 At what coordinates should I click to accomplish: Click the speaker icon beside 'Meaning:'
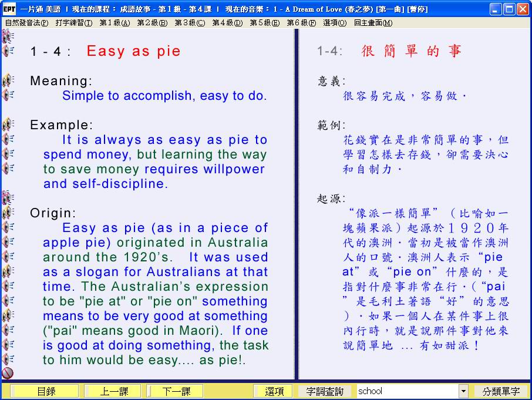coord(8,80)
